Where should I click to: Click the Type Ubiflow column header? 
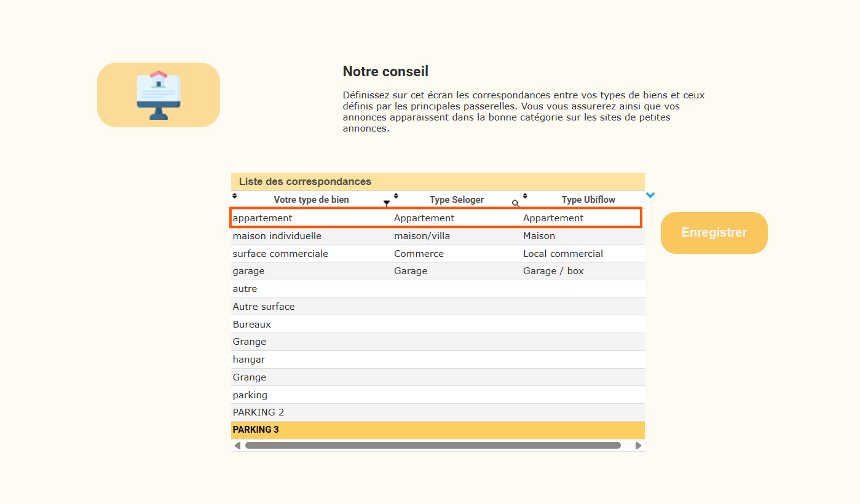[x=588, y=200]
